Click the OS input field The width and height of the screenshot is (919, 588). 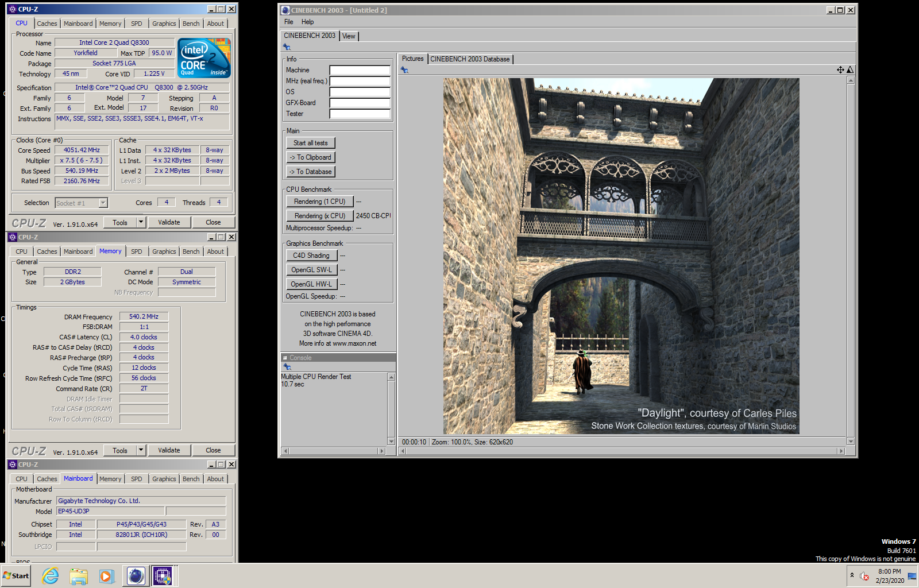(x=360, y=92)
